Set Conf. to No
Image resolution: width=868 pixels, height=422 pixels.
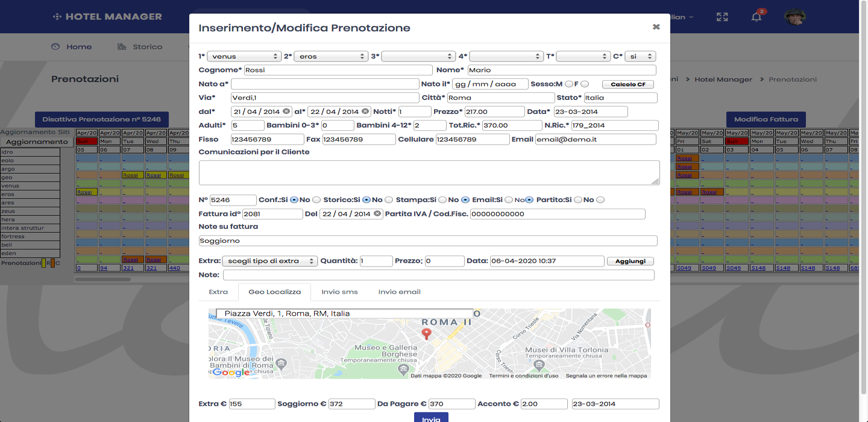316,200
